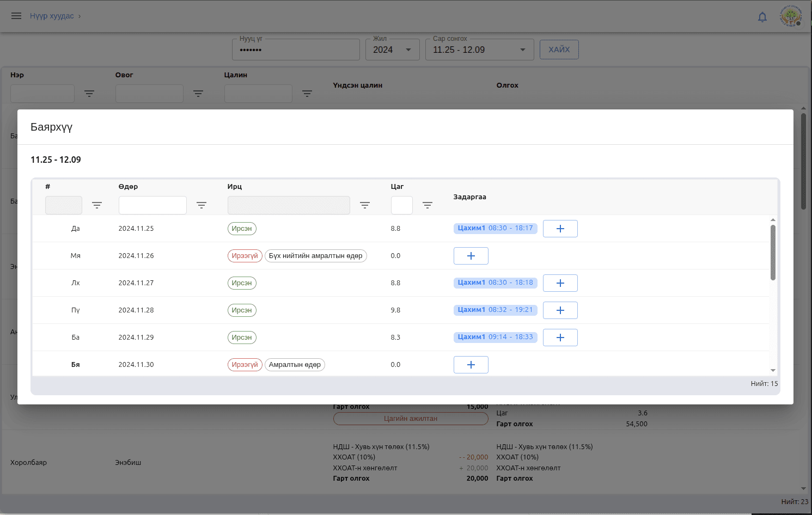Click the Цахим1 08:30 - 18:17 tag
The height and width of the screenshot is (515, 812).
click(495, 228)
